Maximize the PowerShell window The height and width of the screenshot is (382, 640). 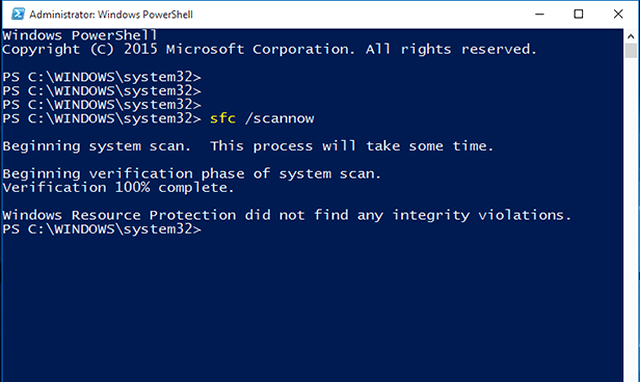tap(578, 14)
